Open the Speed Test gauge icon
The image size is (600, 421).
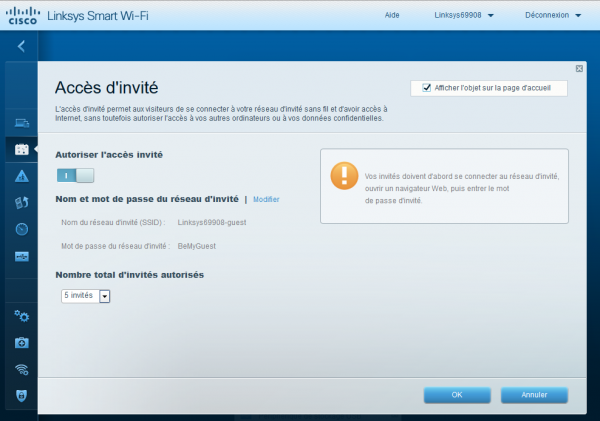21,229
